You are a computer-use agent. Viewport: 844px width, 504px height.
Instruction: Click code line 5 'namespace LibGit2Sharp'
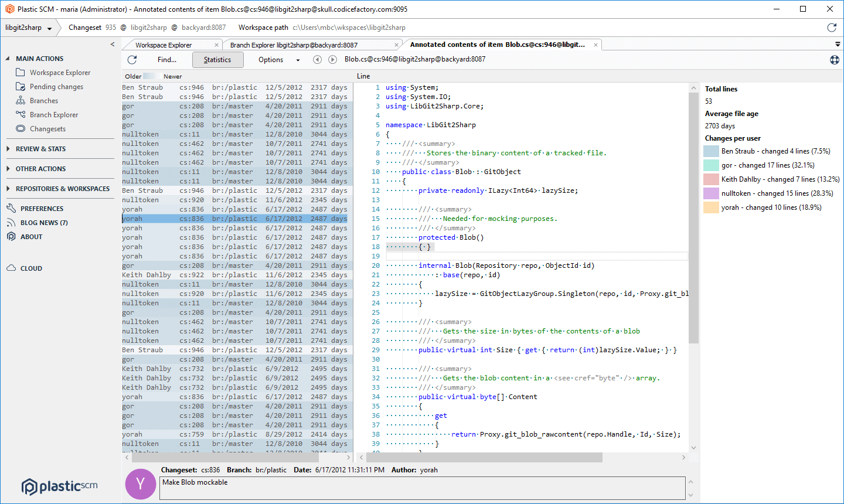431,125
